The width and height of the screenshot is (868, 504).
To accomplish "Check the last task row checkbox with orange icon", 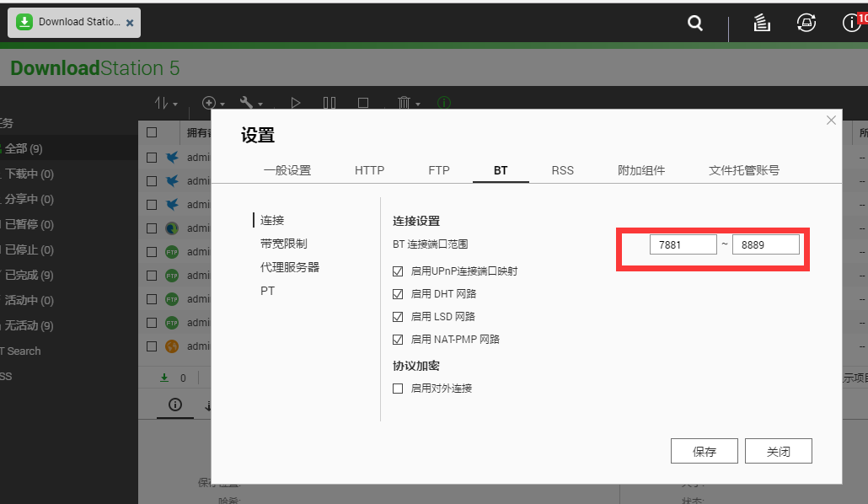I will click(x=152, y=346).
